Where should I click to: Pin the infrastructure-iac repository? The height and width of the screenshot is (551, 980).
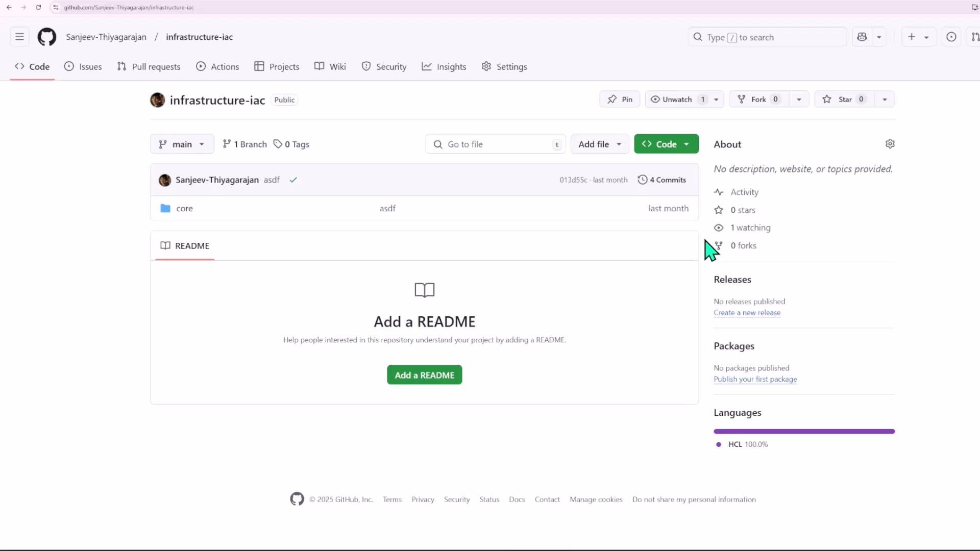point(620,99)
